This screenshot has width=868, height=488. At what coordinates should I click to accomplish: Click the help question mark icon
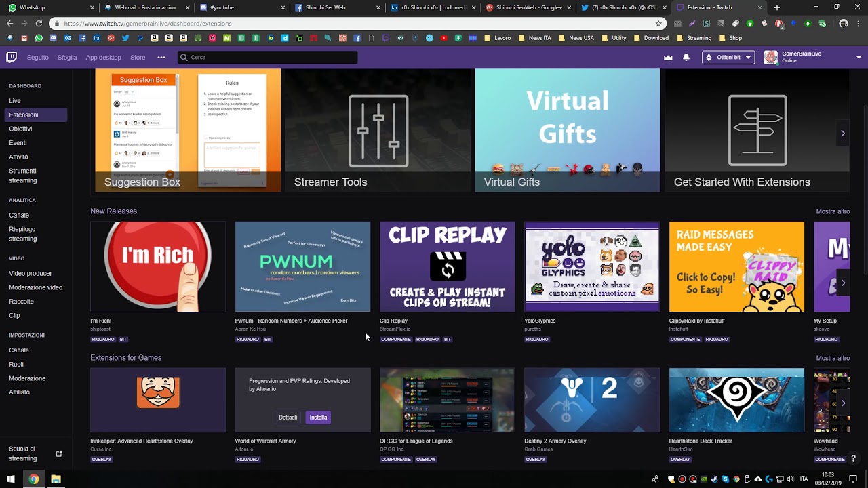click(854, 459)
